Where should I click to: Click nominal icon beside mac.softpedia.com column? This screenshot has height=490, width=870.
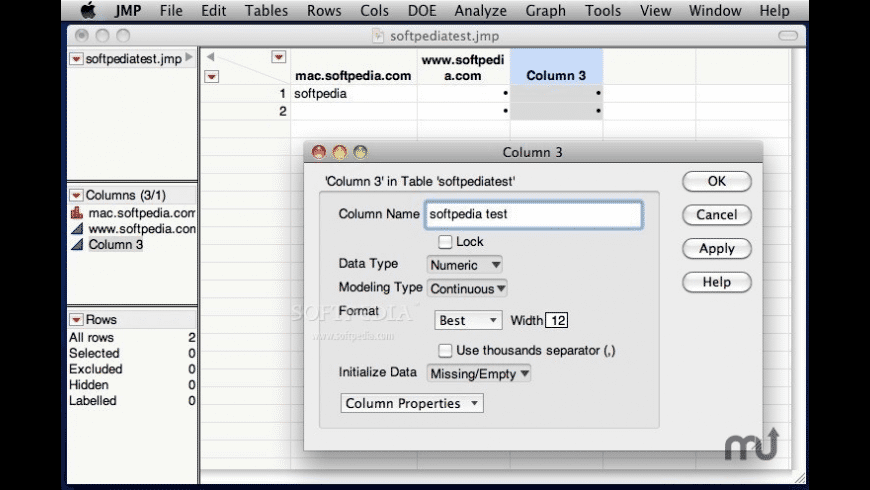point(77,213)
